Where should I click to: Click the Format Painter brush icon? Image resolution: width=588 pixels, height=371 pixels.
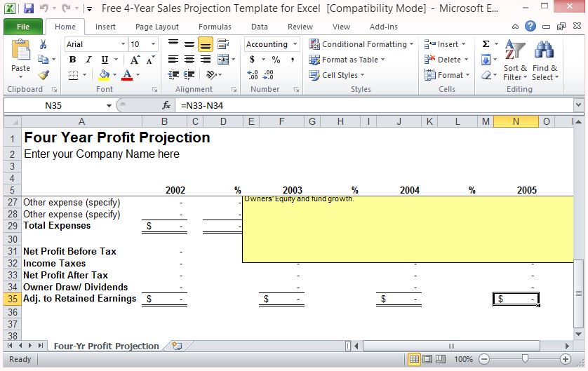(x=44, y=75)
